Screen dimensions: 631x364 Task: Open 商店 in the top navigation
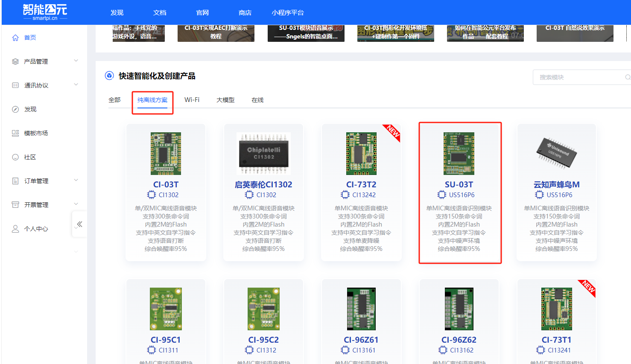[x=245, y=13]
